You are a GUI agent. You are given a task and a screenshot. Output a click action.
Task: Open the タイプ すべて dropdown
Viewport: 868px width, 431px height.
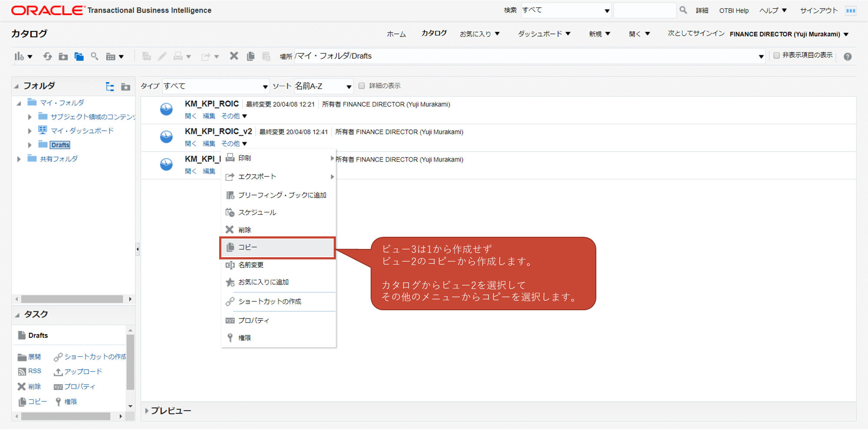pyautogui.click(x=216, y=86)
